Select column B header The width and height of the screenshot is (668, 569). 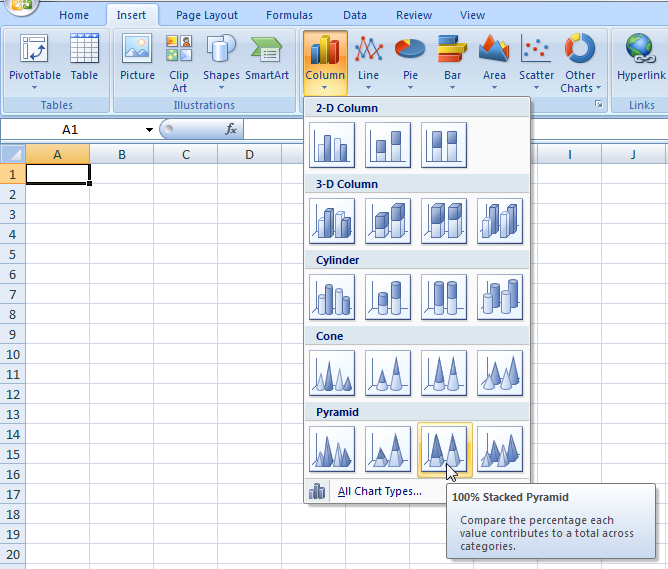(121, 155)
